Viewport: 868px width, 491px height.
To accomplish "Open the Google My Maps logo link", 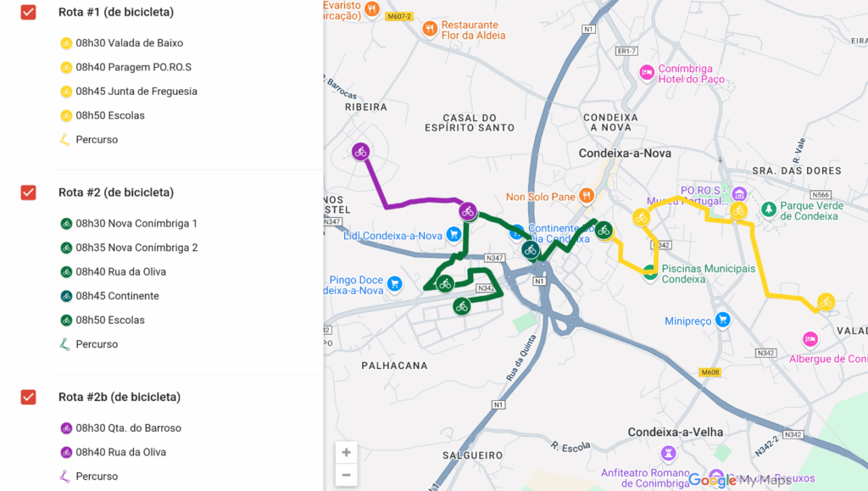I will 740,481.
